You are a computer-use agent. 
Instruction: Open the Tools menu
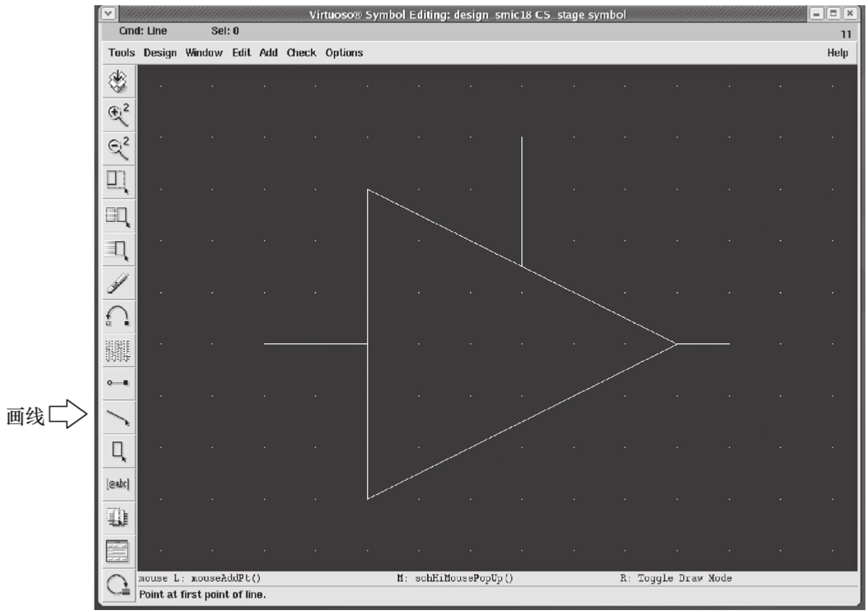[x=121, y=53]
